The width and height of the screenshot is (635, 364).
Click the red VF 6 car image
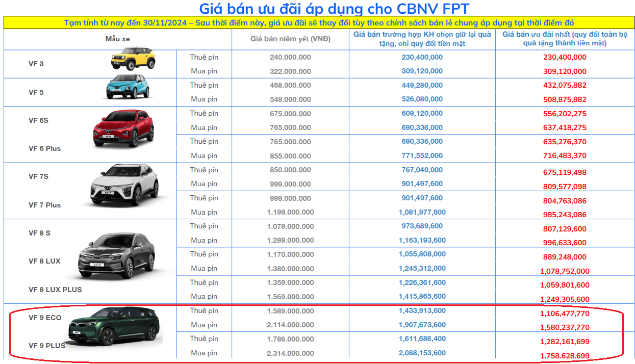click(123, 128)
